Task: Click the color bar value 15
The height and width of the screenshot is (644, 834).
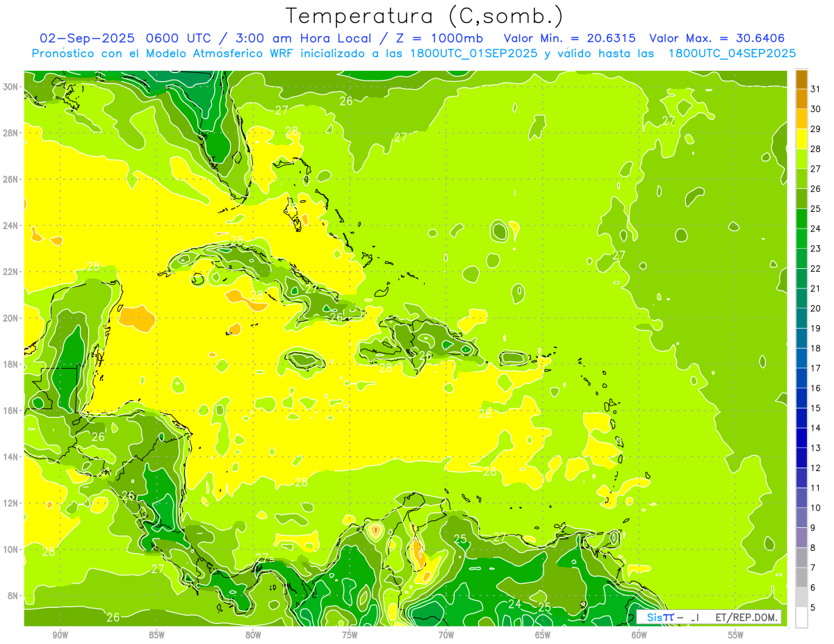Action: point(816,408)
